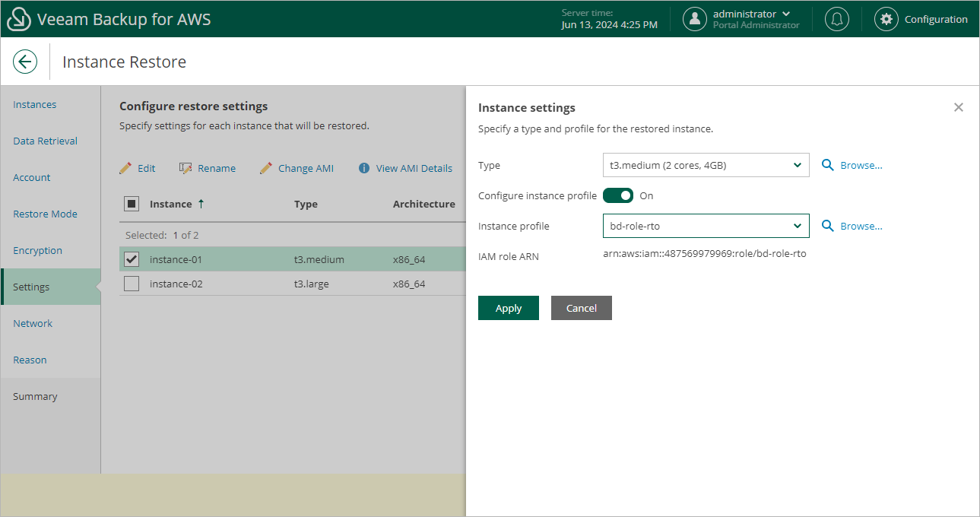
Task: Select the Settings step
Action: pos(50,287)
